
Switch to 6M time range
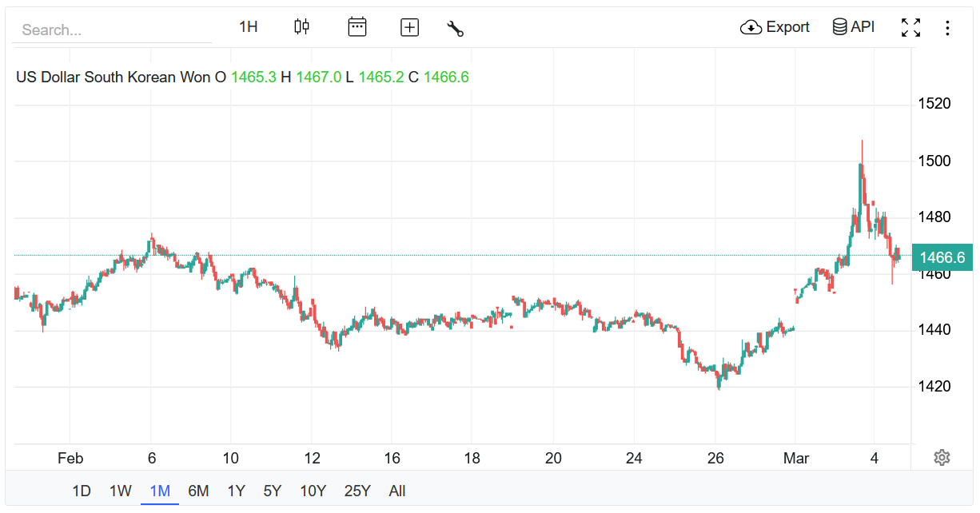click(x=198, y=491)
